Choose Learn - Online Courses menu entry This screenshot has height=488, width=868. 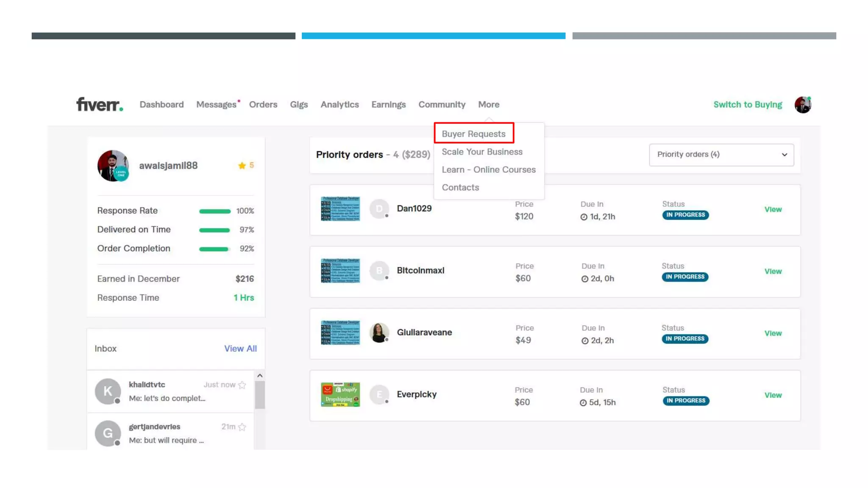point(489,169)
